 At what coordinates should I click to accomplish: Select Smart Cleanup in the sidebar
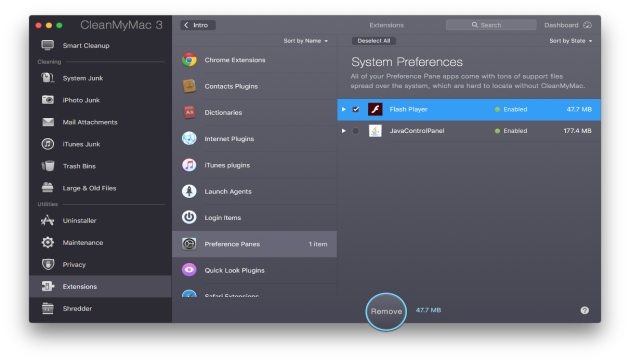coord(100,45)
